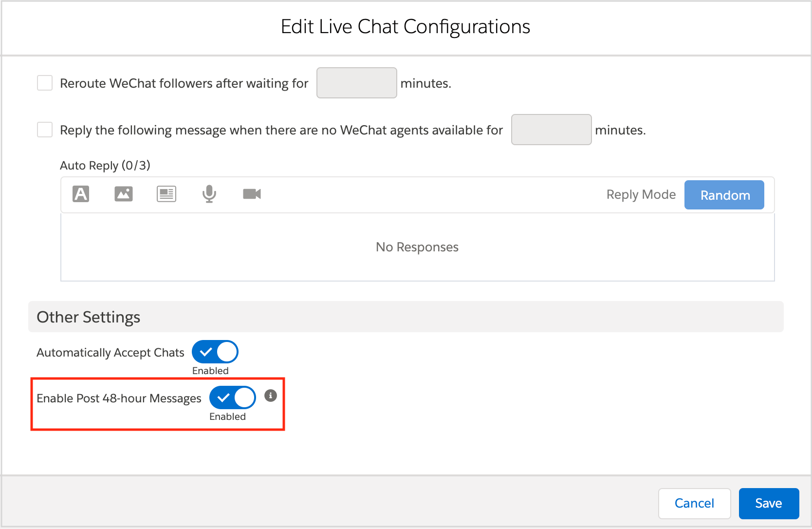Click the empty No Responses area
This screenshot has height=529, width=812.
(x=417, y=247)
